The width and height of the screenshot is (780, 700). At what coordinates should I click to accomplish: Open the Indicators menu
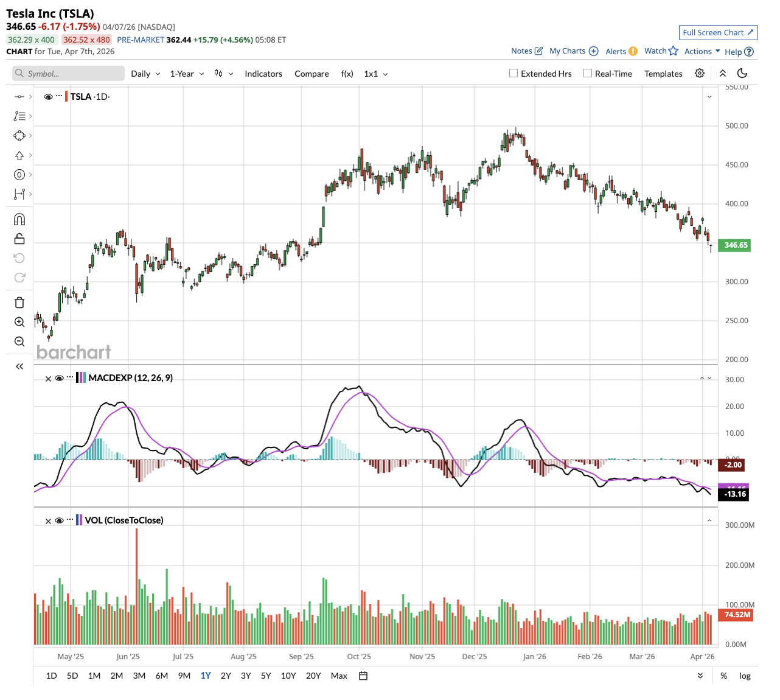(263, 74)
